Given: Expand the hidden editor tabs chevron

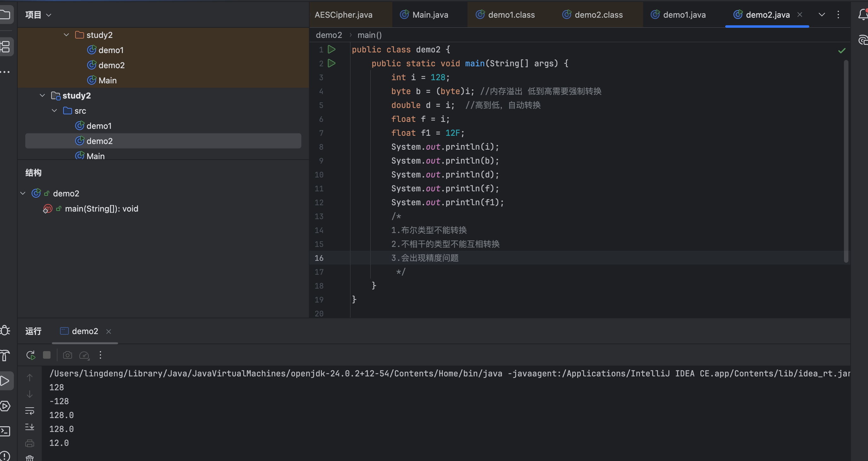Looking at the screenshot, I should [822, 15].
